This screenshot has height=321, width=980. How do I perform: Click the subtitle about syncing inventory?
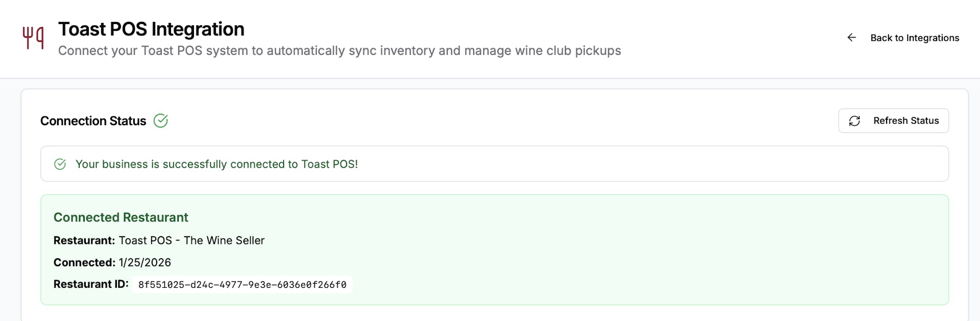click(x=339, y=51)
